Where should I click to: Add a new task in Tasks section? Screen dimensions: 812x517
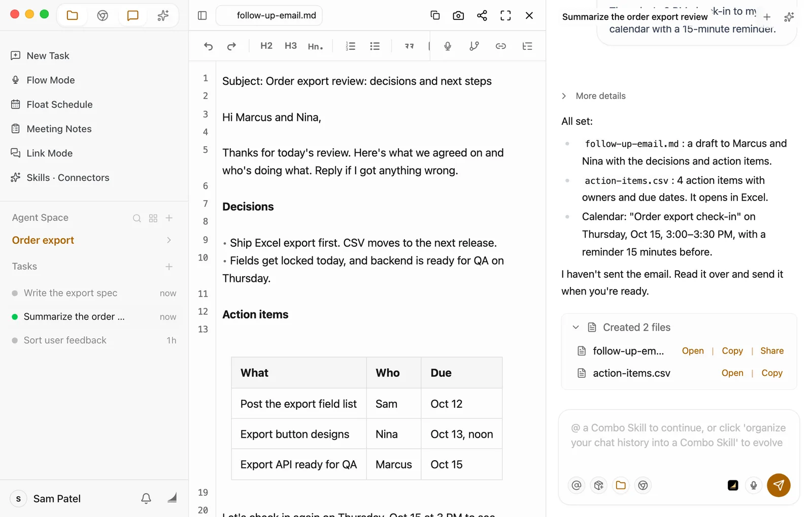pos(169,267)
